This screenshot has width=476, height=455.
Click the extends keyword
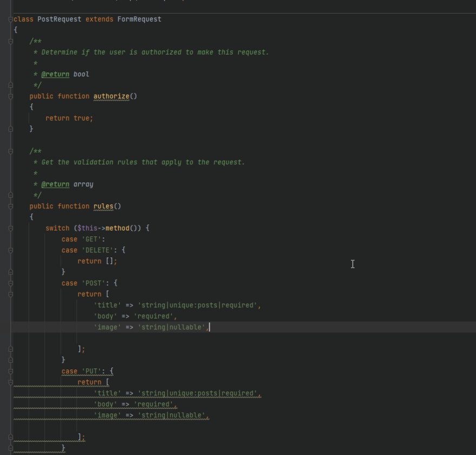click(100, 19)
